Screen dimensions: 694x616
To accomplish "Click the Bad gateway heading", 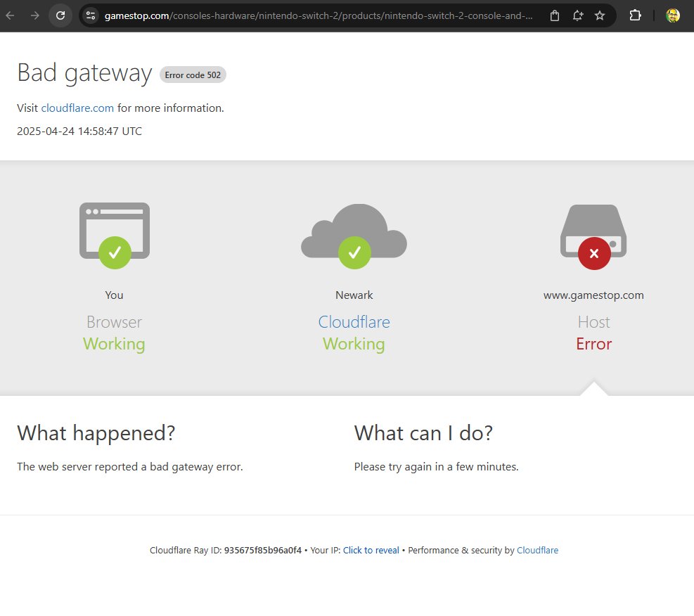I will tap(84, 72).
